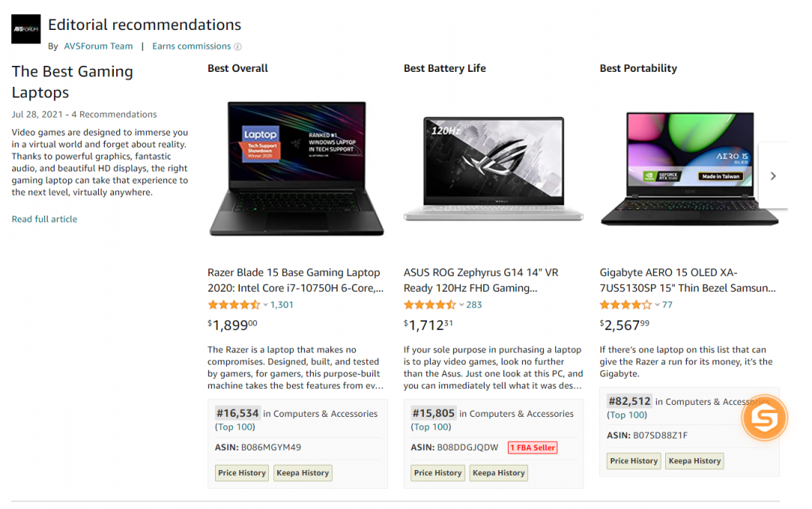812x509 pixels.
Task: Open Price History for Razer Blade
Action: (242, 473)
